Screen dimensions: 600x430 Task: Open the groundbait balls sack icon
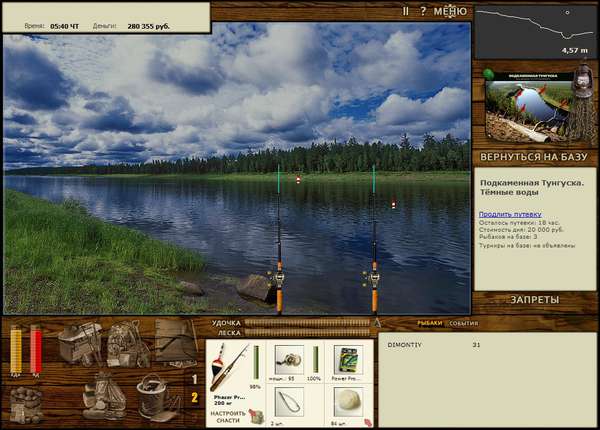tap(26, 405)
